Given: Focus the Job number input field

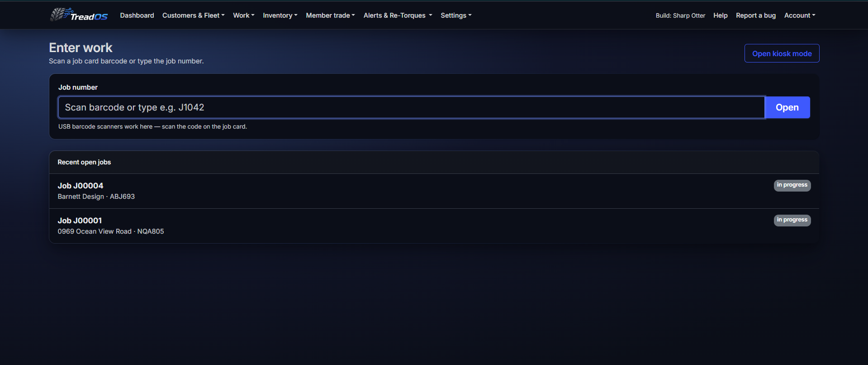Looking at the screenshot, I should tap(411, 107).
